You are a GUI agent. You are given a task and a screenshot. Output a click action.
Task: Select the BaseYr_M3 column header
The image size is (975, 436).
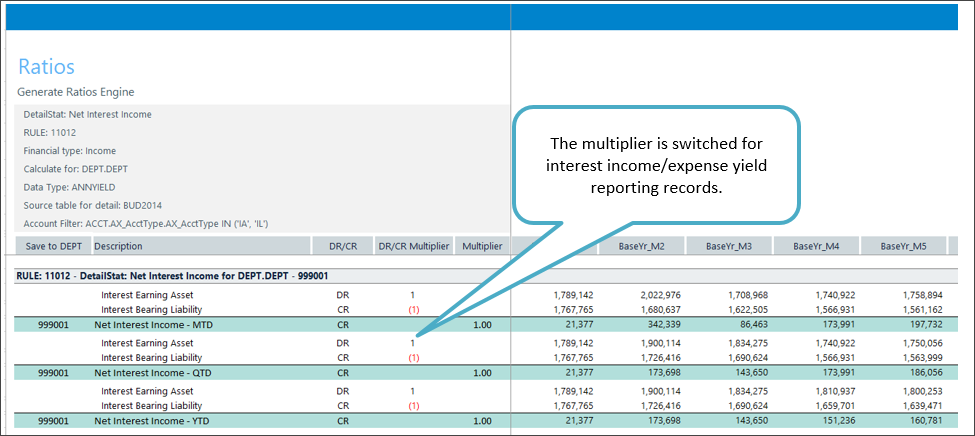729,246
